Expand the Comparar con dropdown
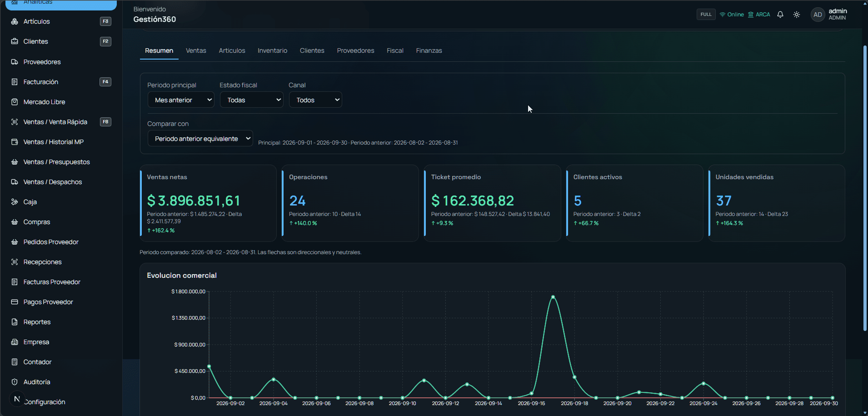Viewport: 868px width, 416px height. coord(200,139)
